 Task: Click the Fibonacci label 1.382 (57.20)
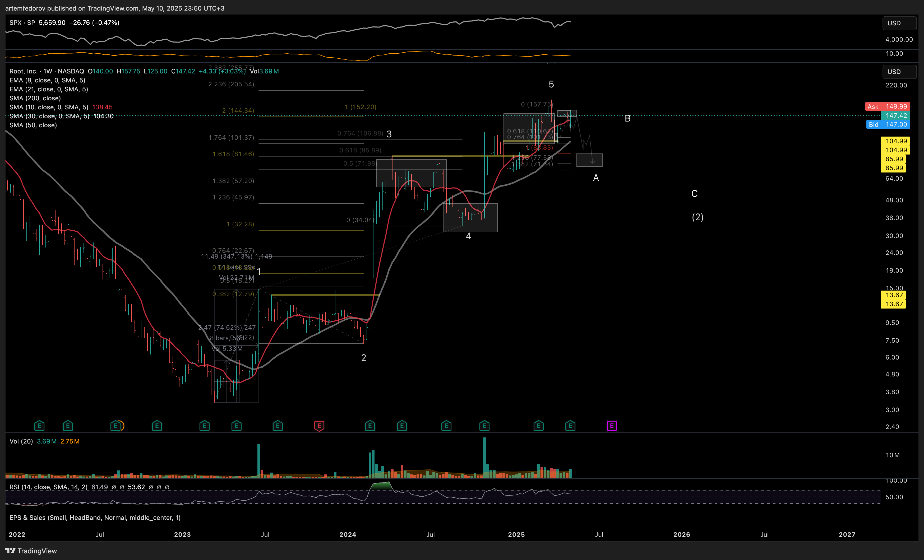pyautogui.click(x=233, y=181)
